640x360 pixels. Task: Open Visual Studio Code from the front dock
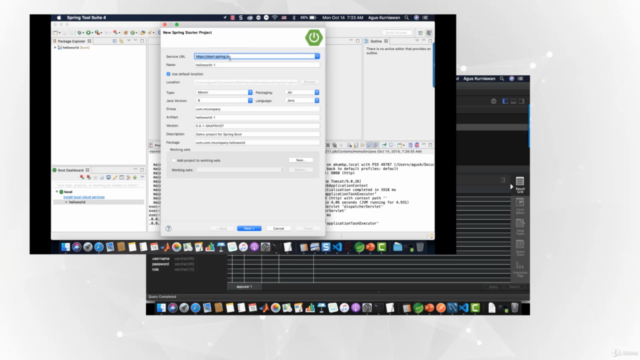click(337, 247)
